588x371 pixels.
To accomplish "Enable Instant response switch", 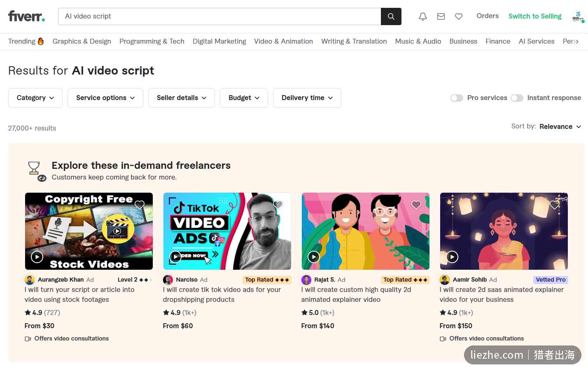I will click(x=517, y=98).
